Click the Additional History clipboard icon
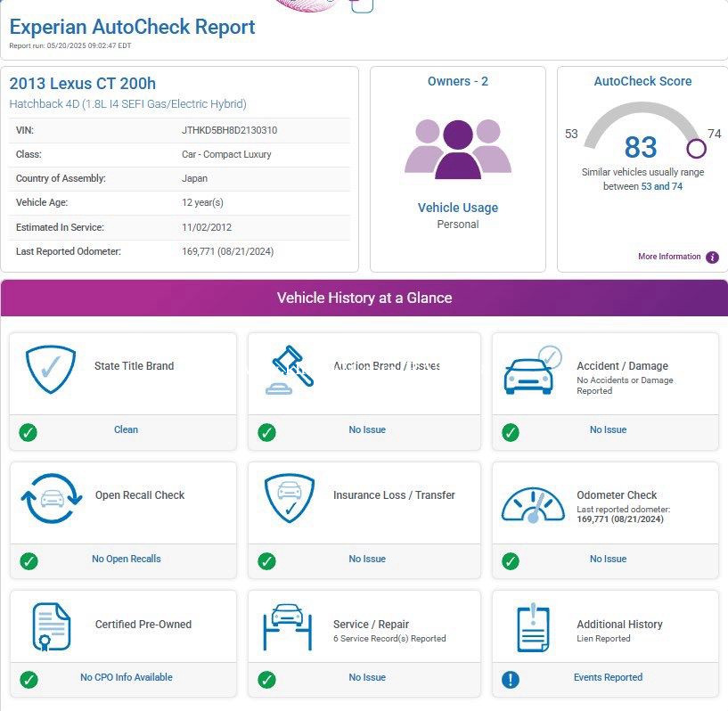 [x=533, y=627]
